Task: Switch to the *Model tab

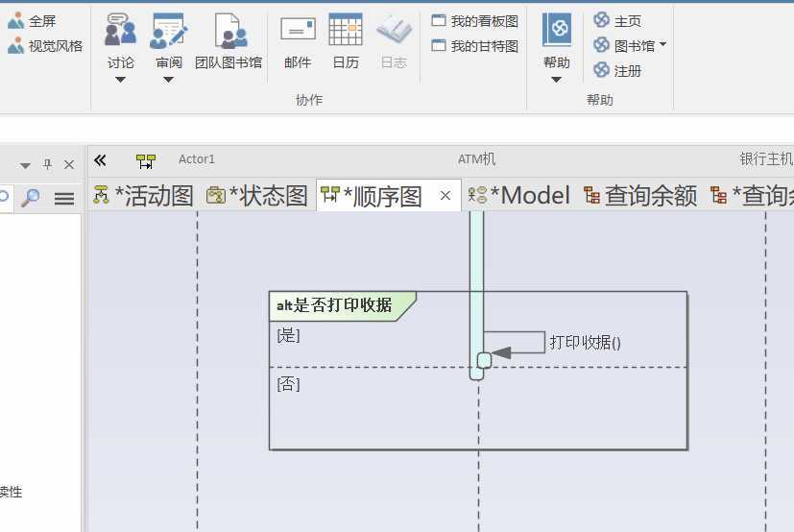Action: click(x=519, y=196)
